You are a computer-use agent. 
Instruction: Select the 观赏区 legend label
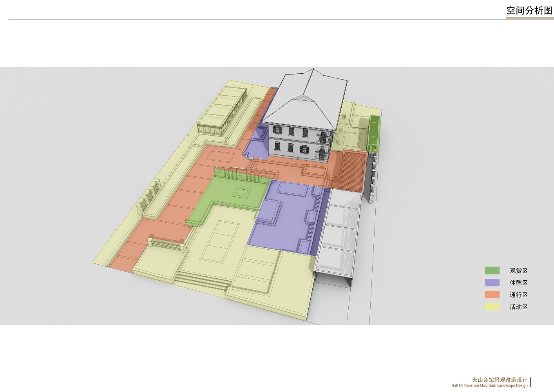pyautogui.click(x=518, y=271)
